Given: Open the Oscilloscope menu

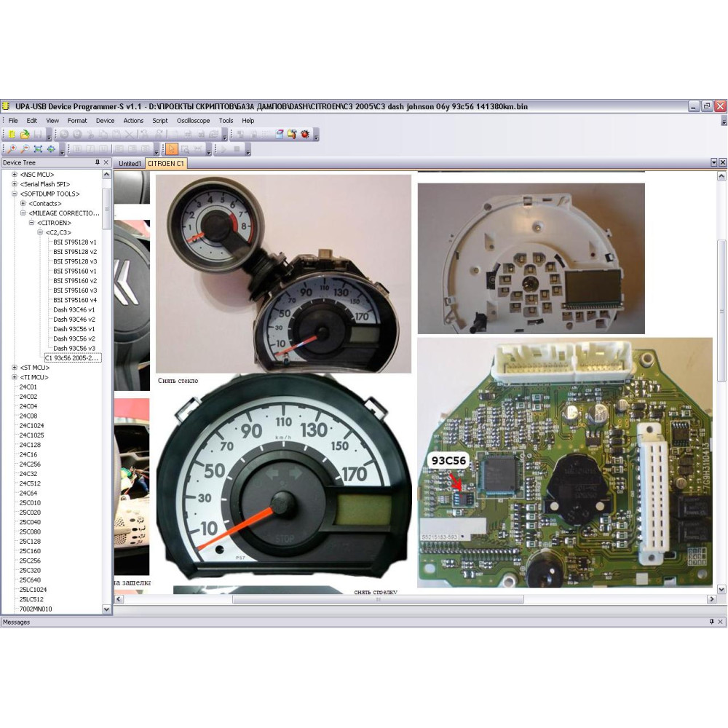Looking at the screenshot, I should (193, 121).
